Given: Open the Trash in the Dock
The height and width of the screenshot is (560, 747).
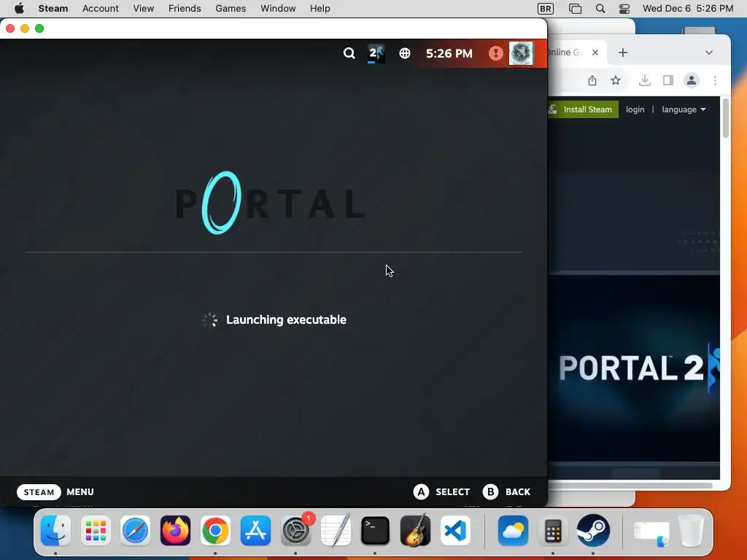Looking at the screenshot, I should pos(692,531).
